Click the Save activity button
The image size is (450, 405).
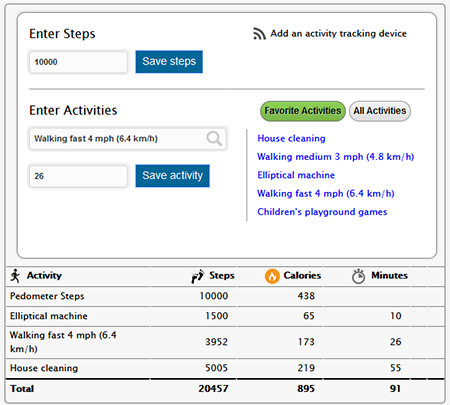(x=172, y=176)
